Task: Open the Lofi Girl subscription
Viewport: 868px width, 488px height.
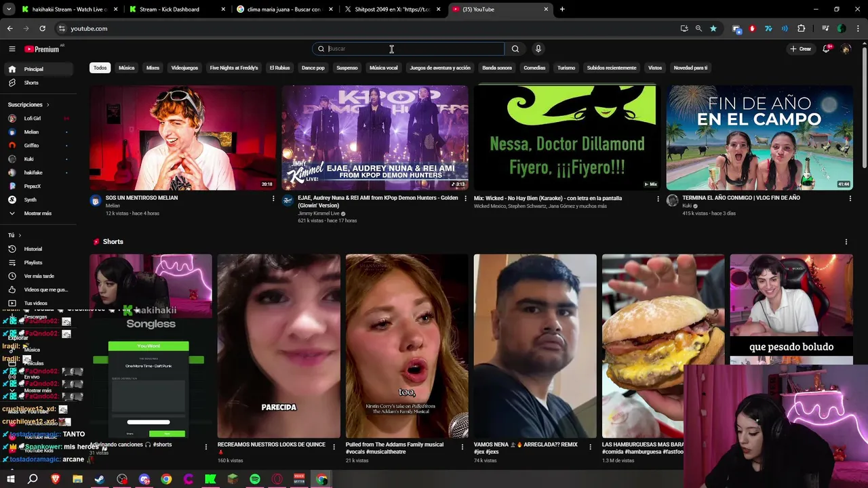Action: click(37, 119)
